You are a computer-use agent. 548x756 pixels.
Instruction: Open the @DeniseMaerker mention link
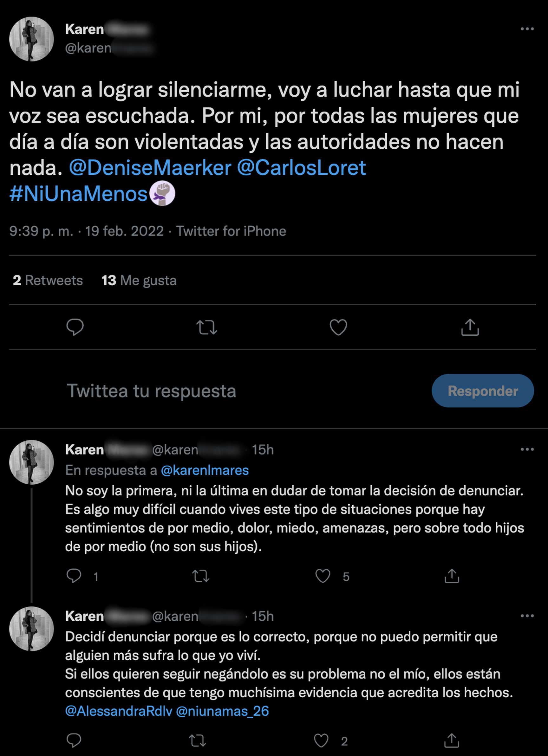coord(150,168)
